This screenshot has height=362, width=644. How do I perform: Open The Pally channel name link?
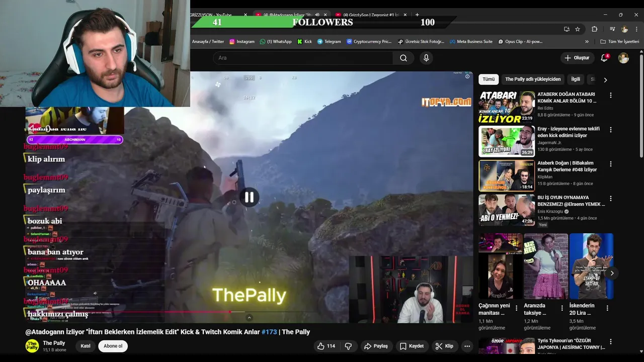coord(54,343)
